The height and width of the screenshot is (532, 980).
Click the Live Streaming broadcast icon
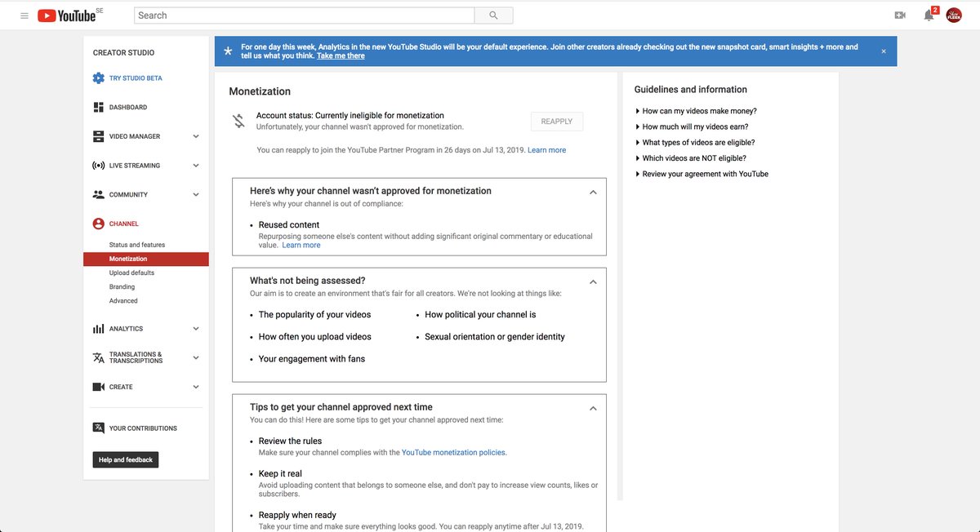[99, 166]
